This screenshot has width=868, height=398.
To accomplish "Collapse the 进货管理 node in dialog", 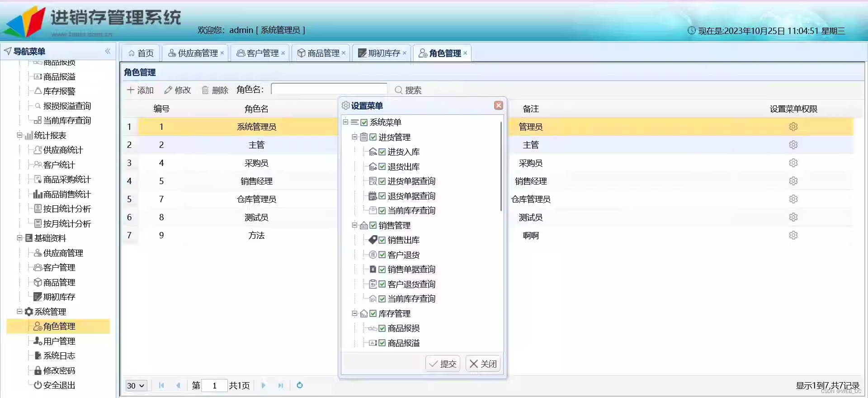I will [x=354, y=137].
